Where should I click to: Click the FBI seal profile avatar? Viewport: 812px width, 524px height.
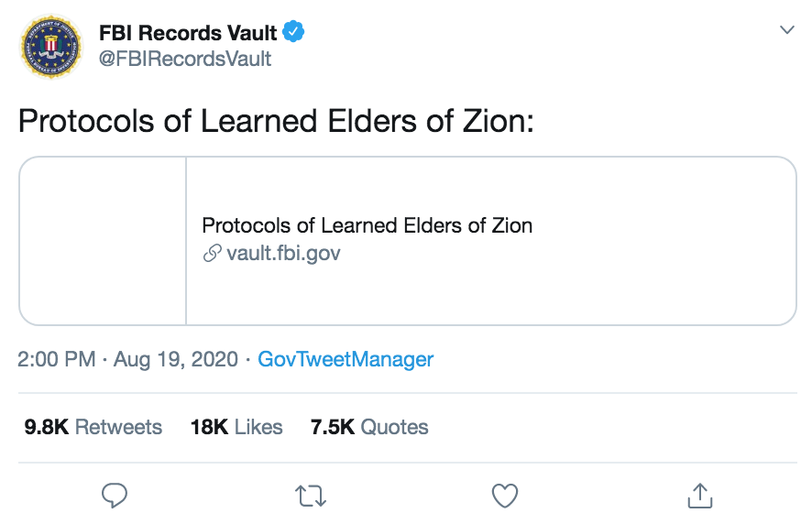tap(50, 47)
